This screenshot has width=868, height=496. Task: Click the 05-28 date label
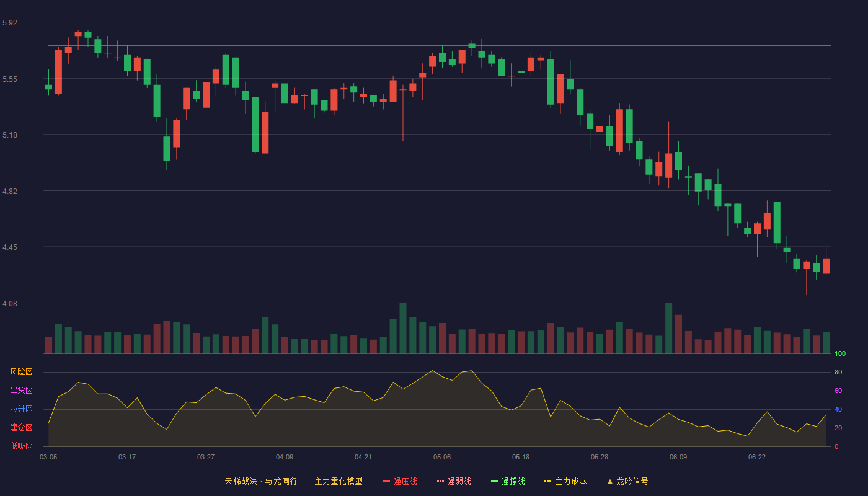tap(600, 457)
